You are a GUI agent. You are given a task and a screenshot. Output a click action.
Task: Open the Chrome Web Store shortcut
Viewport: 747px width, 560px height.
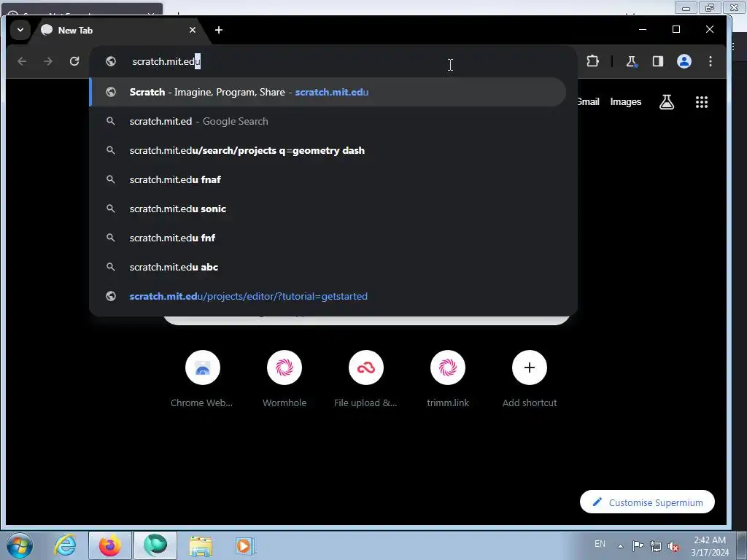(x=203, y=379)
